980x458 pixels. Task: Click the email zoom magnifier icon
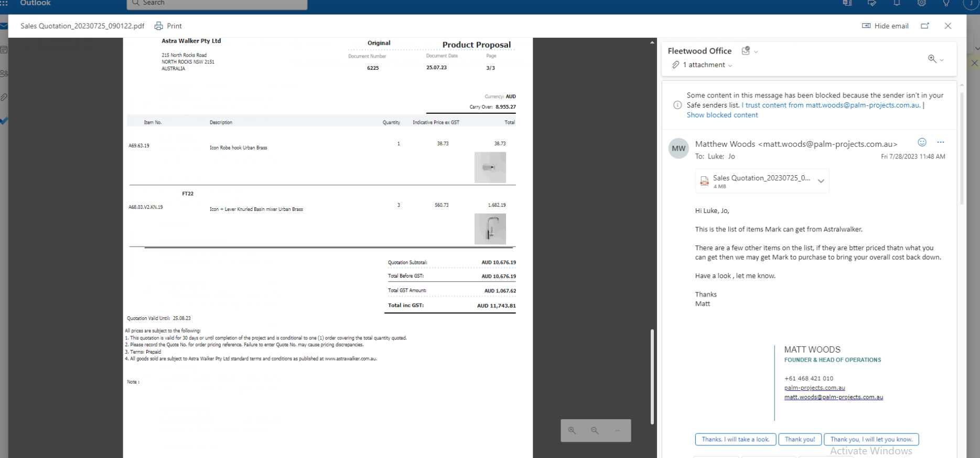coord(932,59)
